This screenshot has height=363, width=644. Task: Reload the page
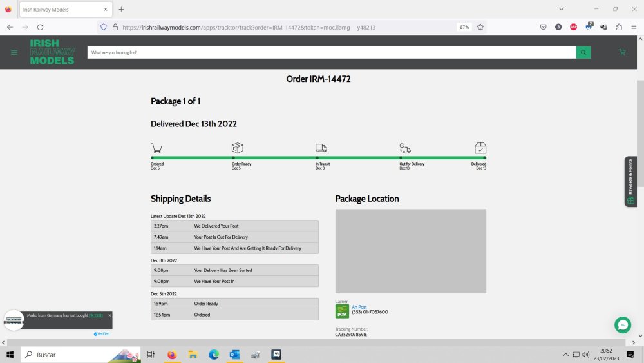(x=40, y=27)
